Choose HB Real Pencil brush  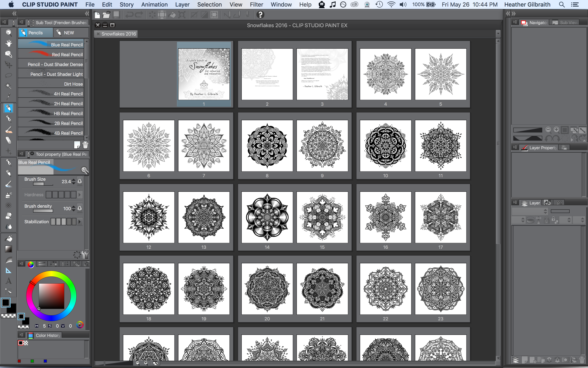[x=51, y=113]
